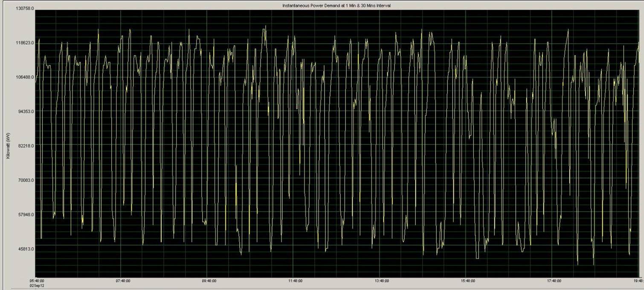This screenshot has height=290, width=644.
Task: Click the 82218.0 y-axis tick label
Action: point(26,146)
